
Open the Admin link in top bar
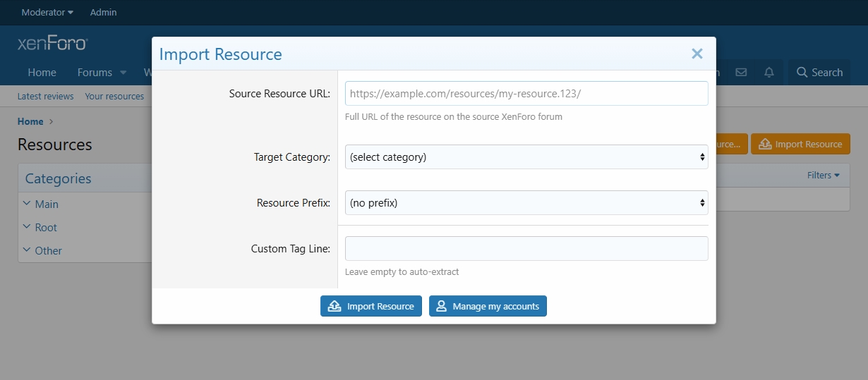point(104,12)
